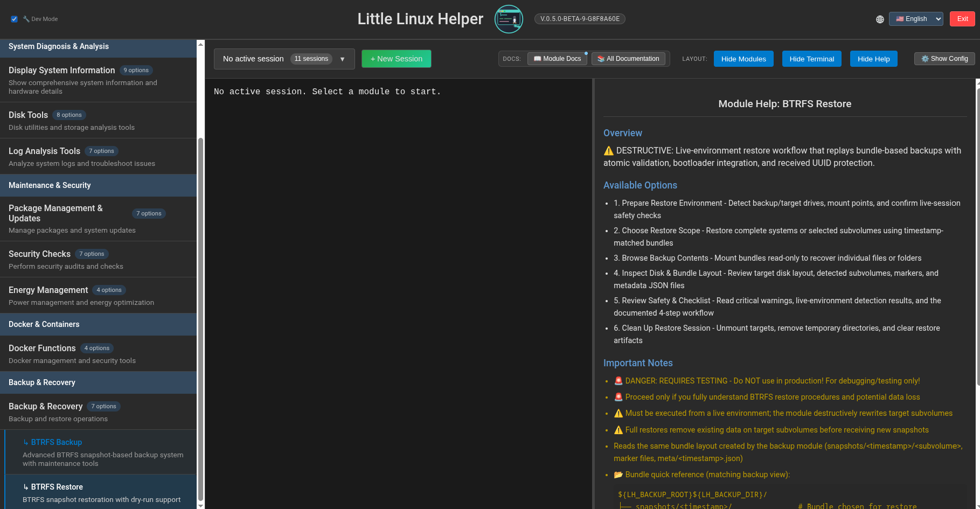Open the Docker Functions module

[x=98, y=354]
